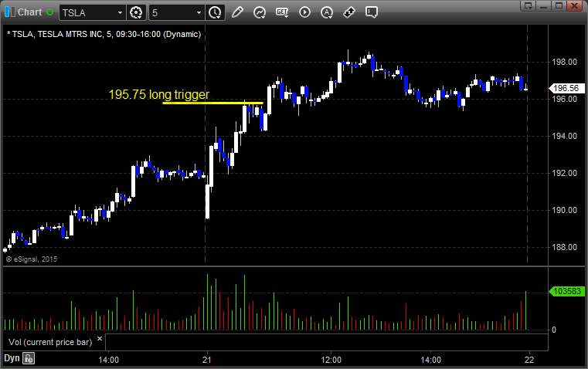
Task: Maximize the Chart window
Action: [559, 5]
